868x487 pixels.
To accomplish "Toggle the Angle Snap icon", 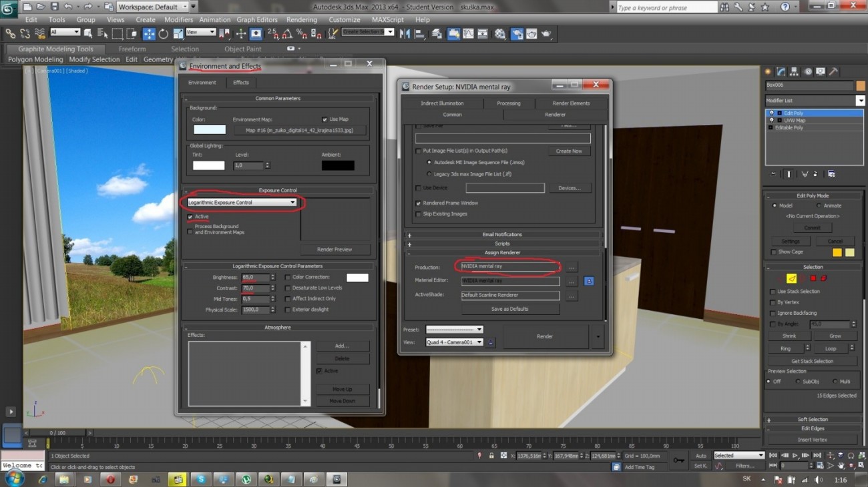I will [288, 33].
